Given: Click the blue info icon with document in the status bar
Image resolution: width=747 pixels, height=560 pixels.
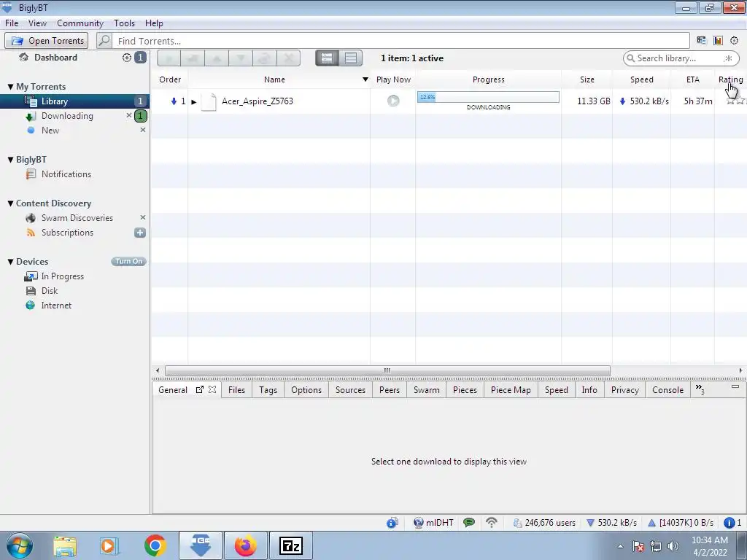Looking at the screenshot, I should point(392,523).
